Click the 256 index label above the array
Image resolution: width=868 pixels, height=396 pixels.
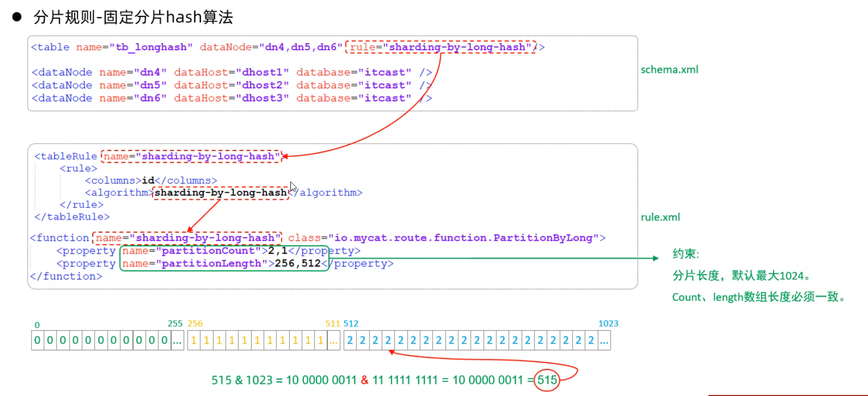195,324
